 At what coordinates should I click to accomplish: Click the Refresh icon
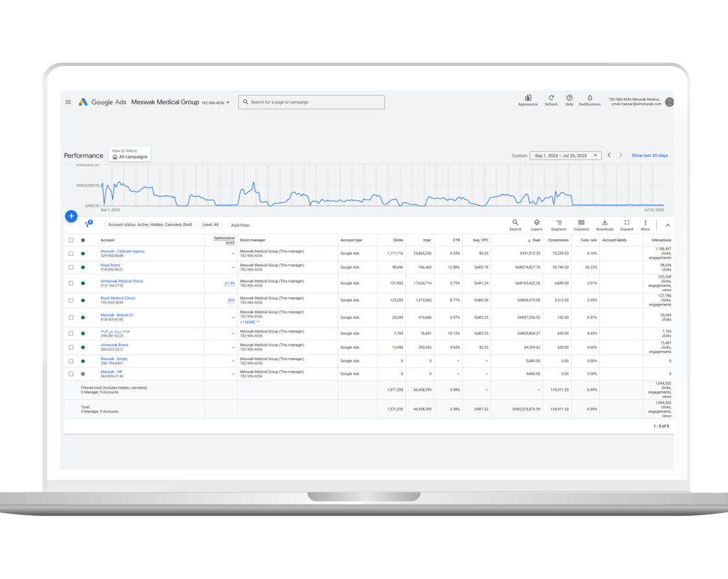551,100
